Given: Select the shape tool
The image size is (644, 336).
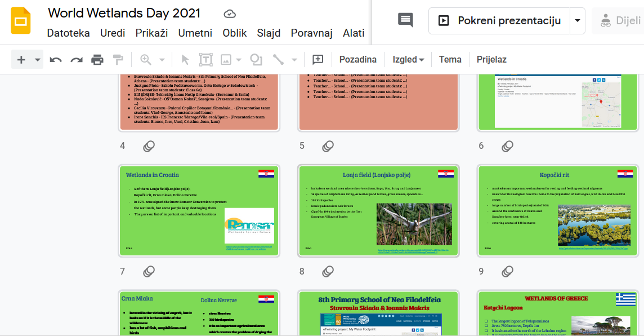Looking at the screenshot, I should (256, 60).
